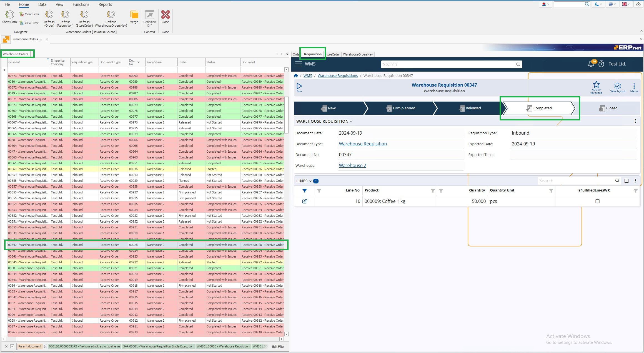Image resolution: width=644 pixels, height=353 pixels.
Task: Click the WMS search input field
Action: (448, 64)
